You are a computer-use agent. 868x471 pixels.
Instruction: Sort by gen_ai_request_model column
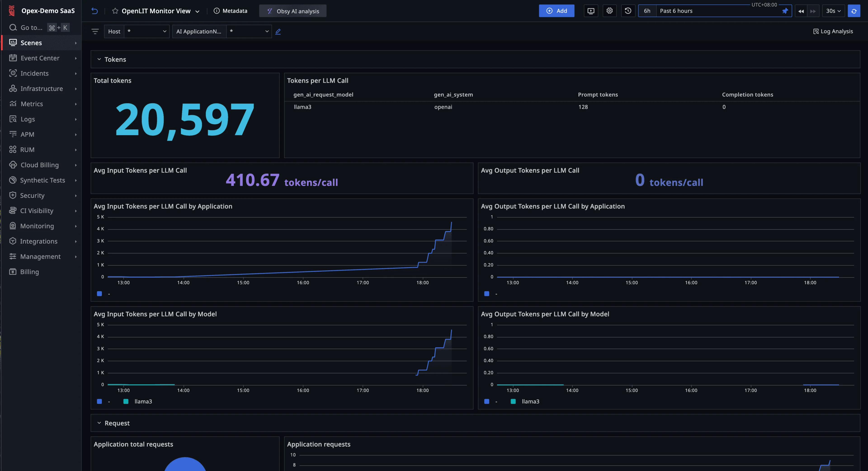[323, 95]
